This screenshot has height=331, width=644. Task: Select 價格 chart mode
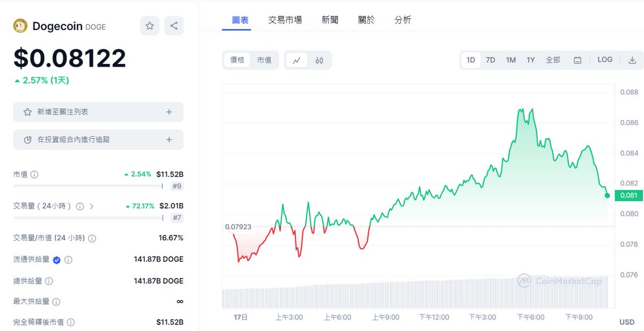pyautogui.click(x=237, y=60)
